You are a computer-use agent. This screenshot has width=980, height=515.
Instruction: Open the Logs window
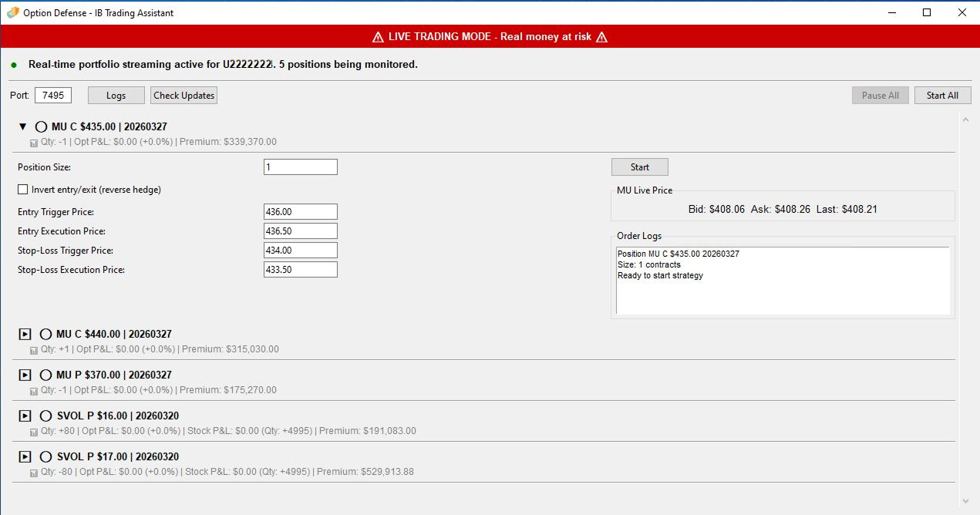click(x=116, y=95)
